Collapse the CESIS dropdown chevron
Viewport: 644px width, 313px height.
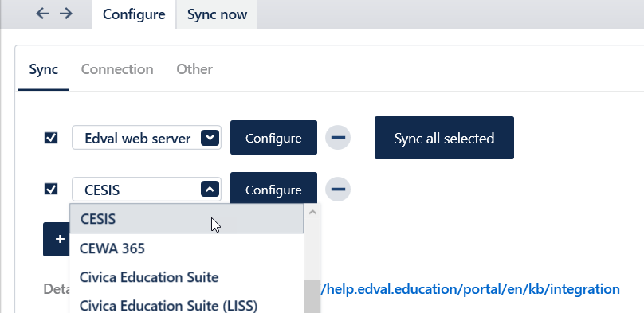[x=210, y=189]
